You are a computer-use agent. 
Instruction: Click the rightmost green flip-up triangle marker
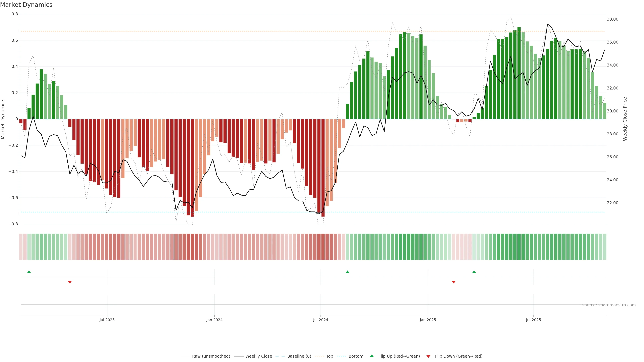pyautogui.click(x=474, y=272)
